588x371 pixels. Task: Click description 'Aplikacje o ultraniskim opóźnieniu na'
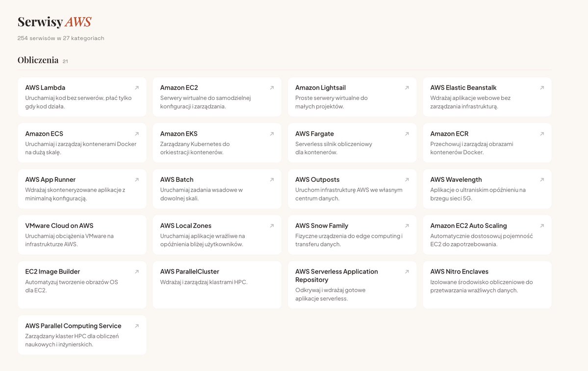coord(478,190)
